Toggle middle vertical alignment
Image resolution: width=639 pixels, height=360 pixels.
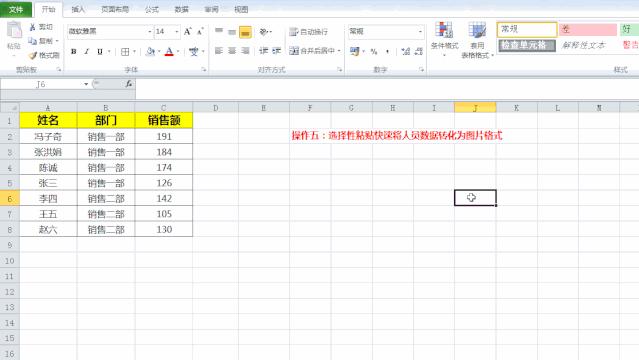(x=232, y=31)
